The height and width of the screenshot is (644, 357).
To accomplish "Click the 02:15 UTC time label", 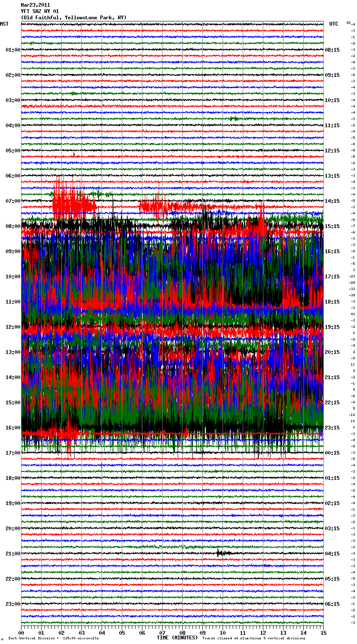I will click(x=332, y=503).
